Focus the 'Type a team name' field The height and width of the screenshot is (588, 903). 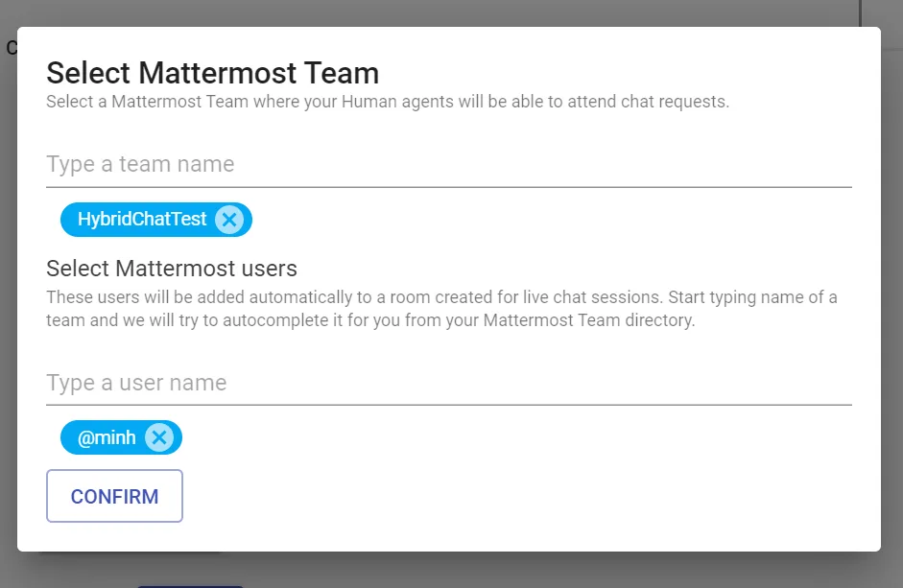tap(448, 164)
